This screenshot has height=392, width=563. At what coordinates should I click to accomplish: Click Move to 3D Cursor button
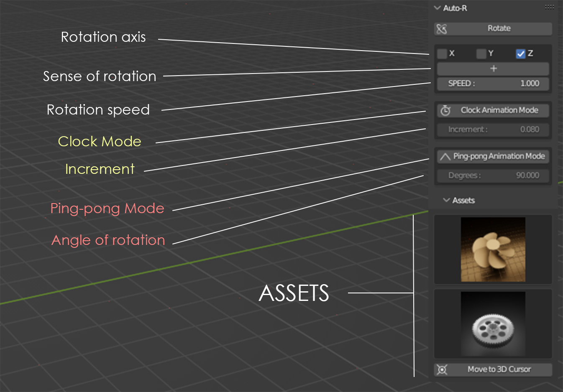click(x=493, y=369)
